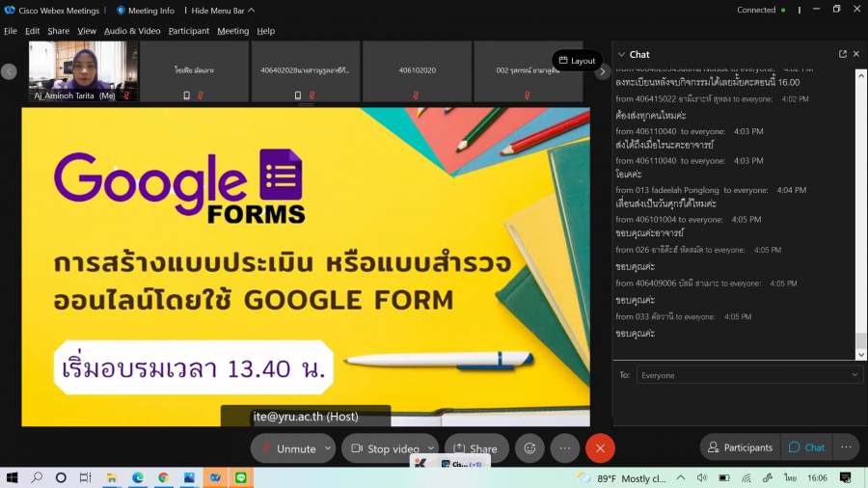
Task: Click the Share button
Action: [x=475, y=448]
